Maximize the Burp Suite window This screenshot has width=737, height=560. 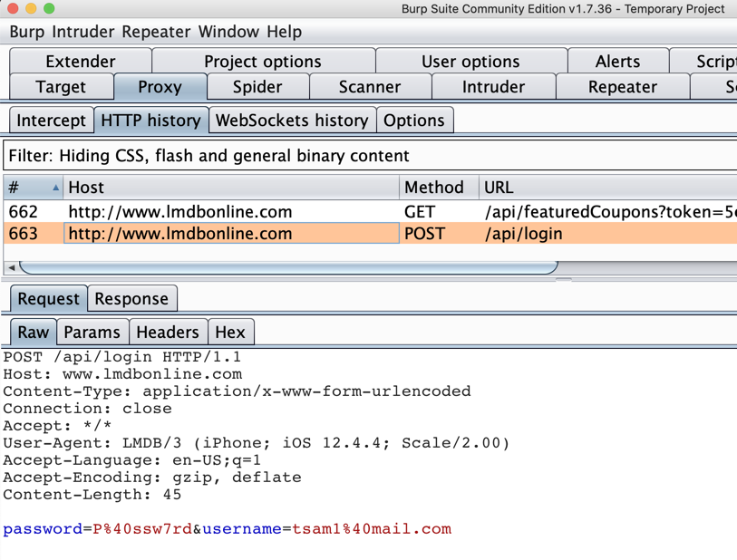(49, 8)
